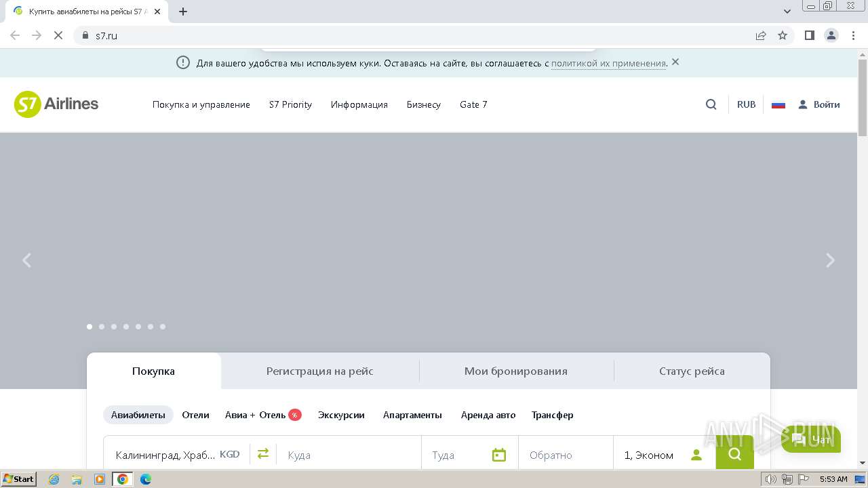Select the fifth carousel dot
868x488 pixels.
click(138, 327)
